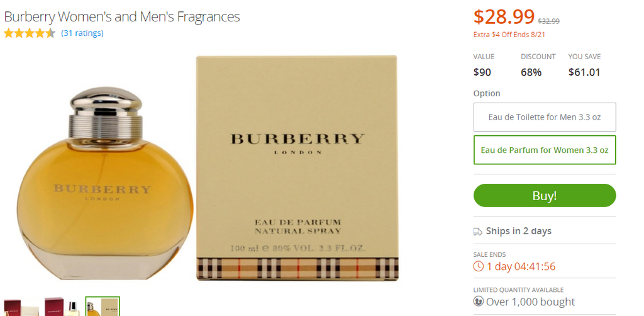Click the green Buy! button
Viewport: 644px width, 316px height.
click(545, 196)
